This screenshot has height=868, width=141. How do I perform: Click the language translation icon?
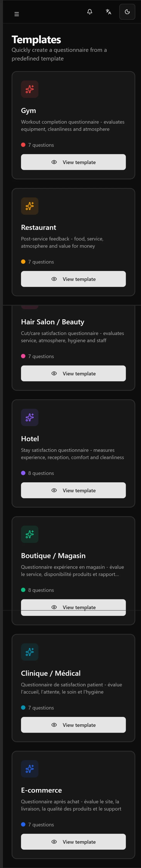coord(108,12)
